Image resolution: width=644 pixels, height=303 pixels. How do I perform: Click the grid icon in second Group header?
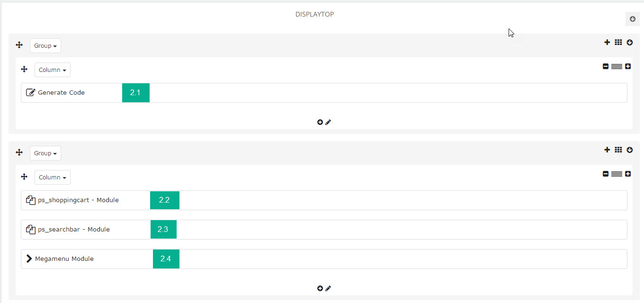(x=618, y=150)
